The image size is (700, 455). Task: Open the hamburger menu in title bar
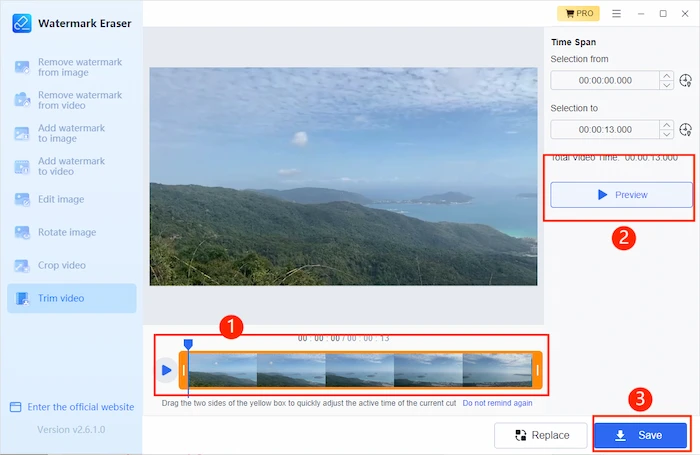click(616, 14)
